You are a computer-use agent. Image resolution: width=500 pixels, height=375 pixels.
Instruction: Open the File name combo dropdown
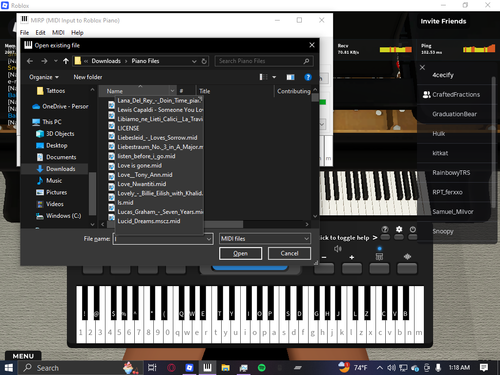click(209, 239)
